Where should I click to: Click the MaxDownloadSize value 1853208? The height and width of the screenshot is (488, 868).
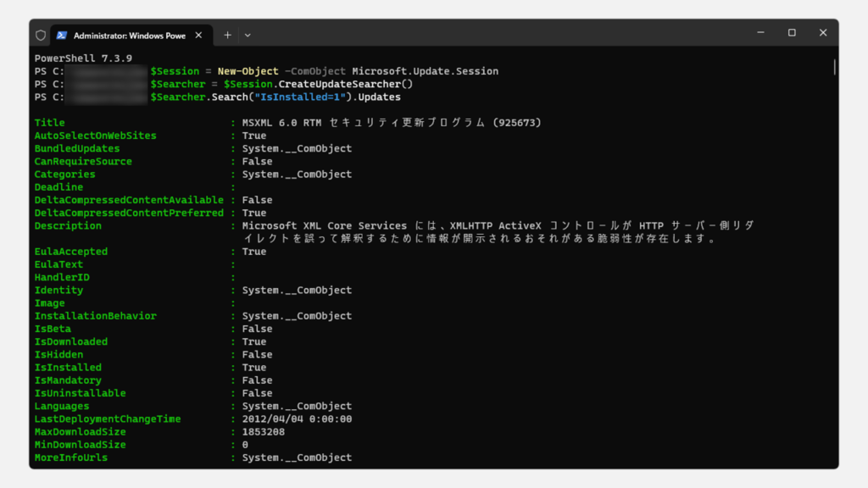pyautogui.click(x=263, y=432)
